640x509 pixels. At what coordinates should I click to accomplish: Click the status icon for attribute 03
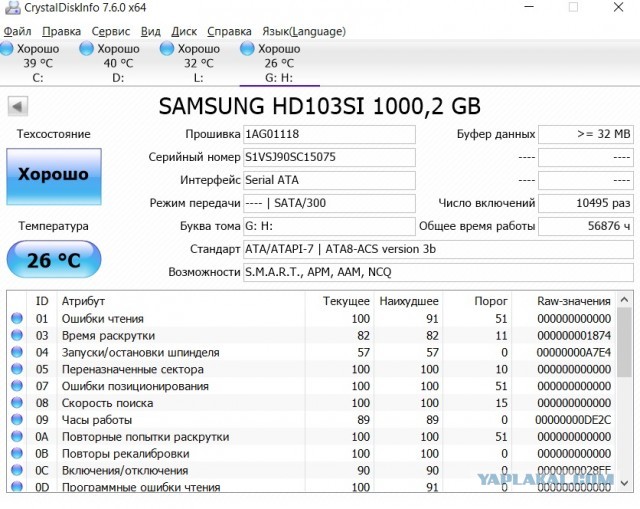[x=17, y=335]
